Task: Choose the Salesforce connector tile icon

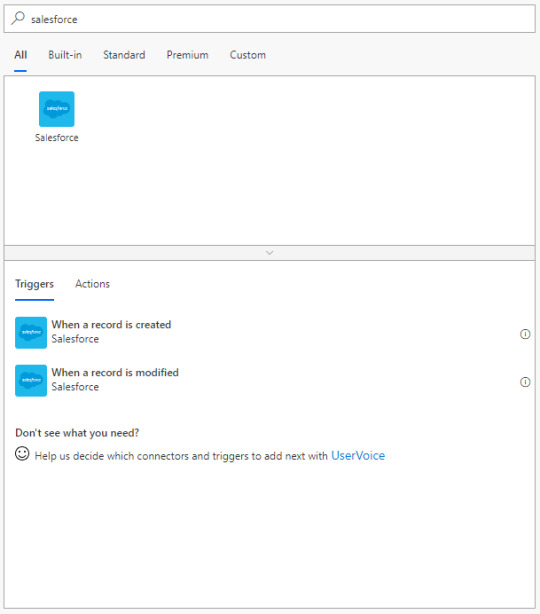Action: 57,109
